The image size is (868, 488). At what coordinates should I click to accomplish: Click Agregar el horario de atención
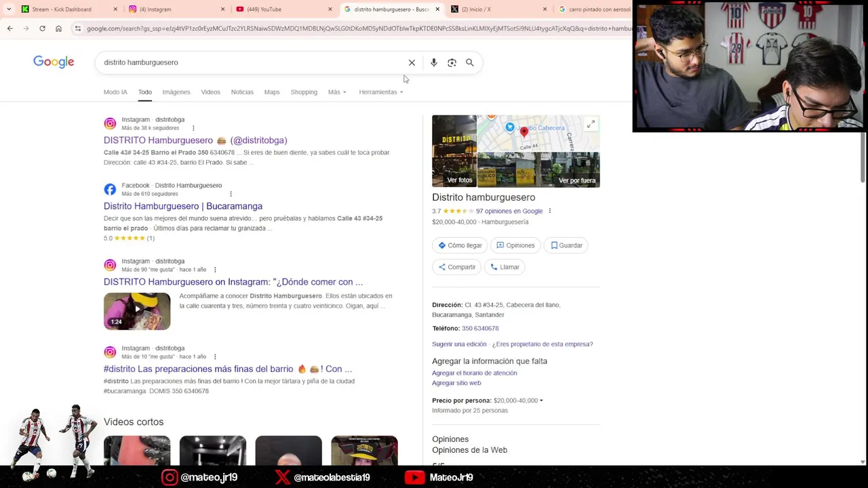pos(475,373)
